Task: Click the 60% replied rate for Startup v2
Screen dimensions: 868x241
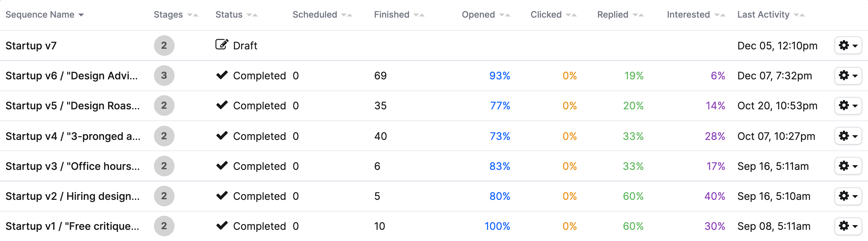Action: [x=633, y=196]
